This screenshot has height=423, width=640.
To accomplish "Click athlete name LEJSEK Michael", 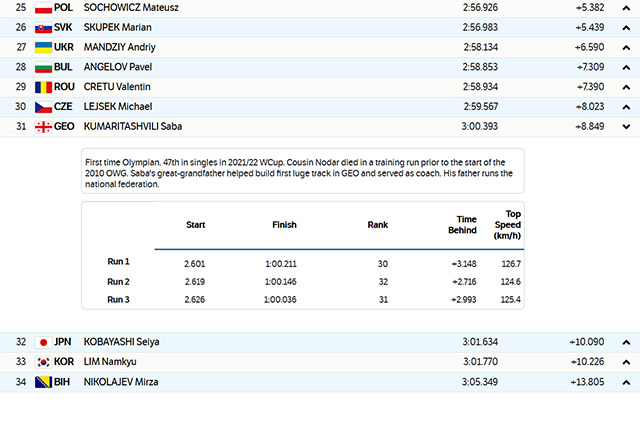I will coord(119,107).
